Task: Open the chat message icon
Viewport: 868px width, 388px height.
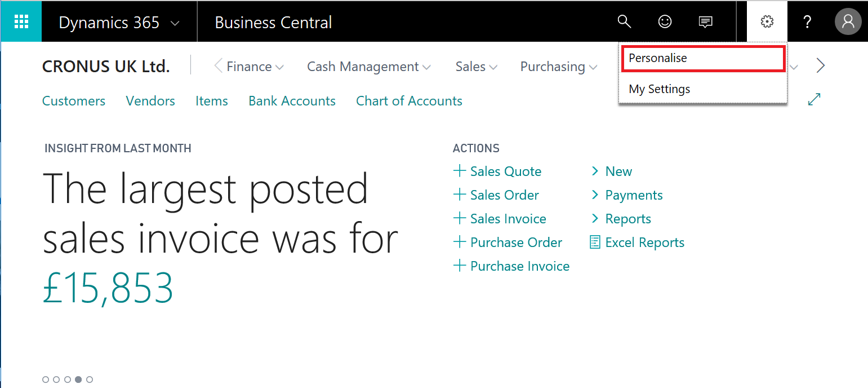Action: click(705, 22)
